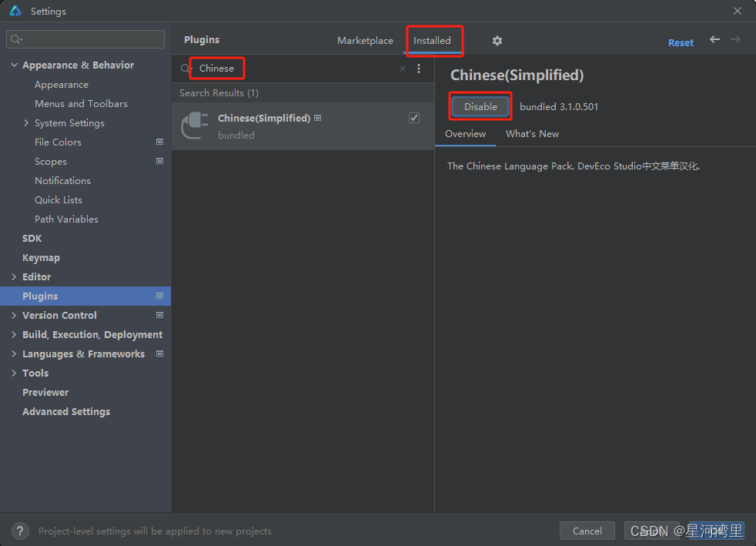756x546 pixels.
Task: Open the What's New tab
Action: click(x=532, y=133)
